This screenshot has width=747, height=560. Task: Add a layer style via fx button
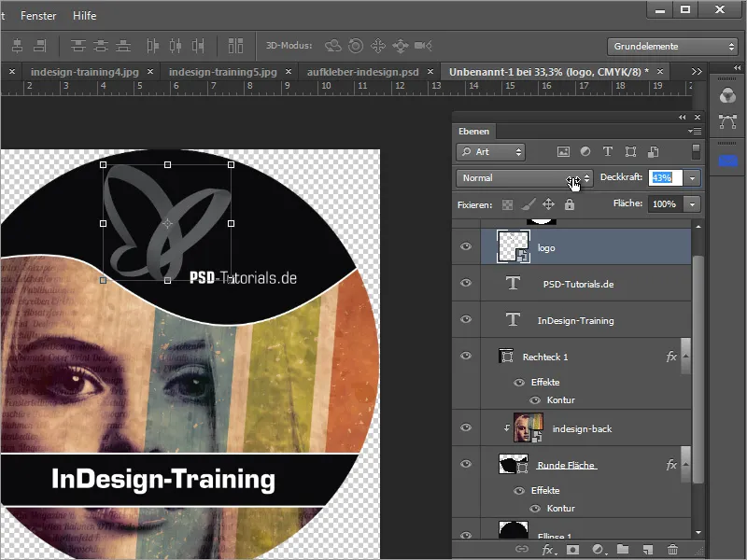point(548,550)
